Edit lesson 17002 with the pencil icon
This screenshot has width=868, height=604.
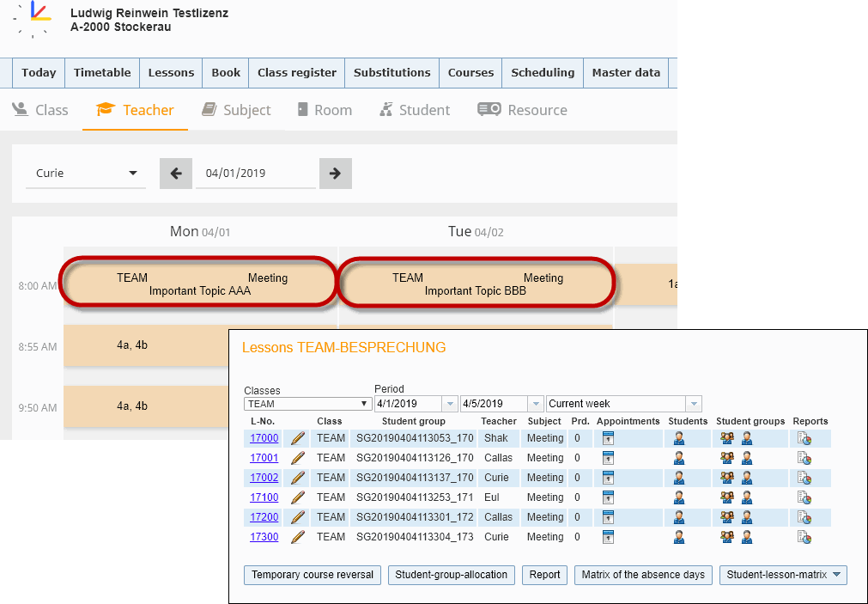point(298,478)
